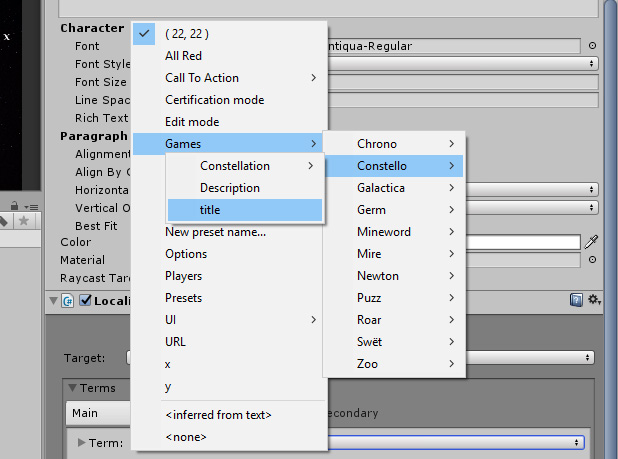This screenshot has width=618, height=459.
Task: Click the star favorites icon
Action: (x=23, y=220)
